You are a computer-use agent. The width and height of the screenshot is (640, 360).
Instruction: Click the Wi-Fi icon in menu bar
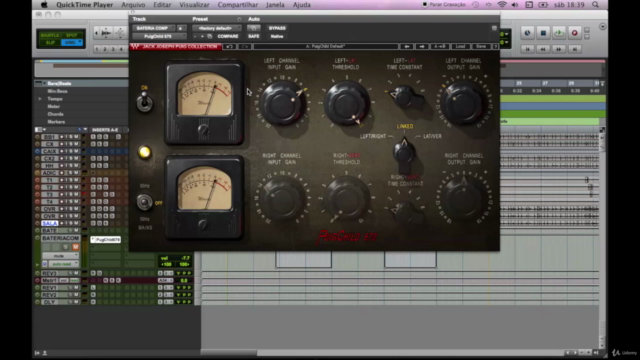pos(502,4)
